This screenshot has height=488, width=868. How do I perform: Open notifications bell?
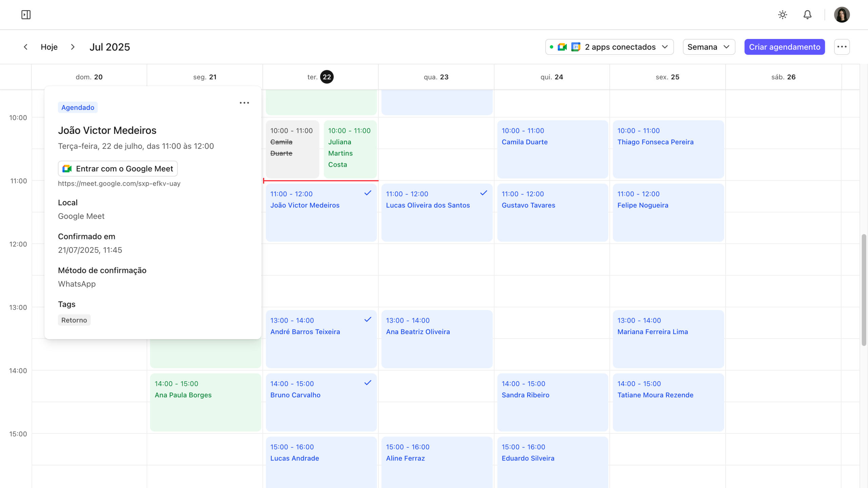(808, 15)
